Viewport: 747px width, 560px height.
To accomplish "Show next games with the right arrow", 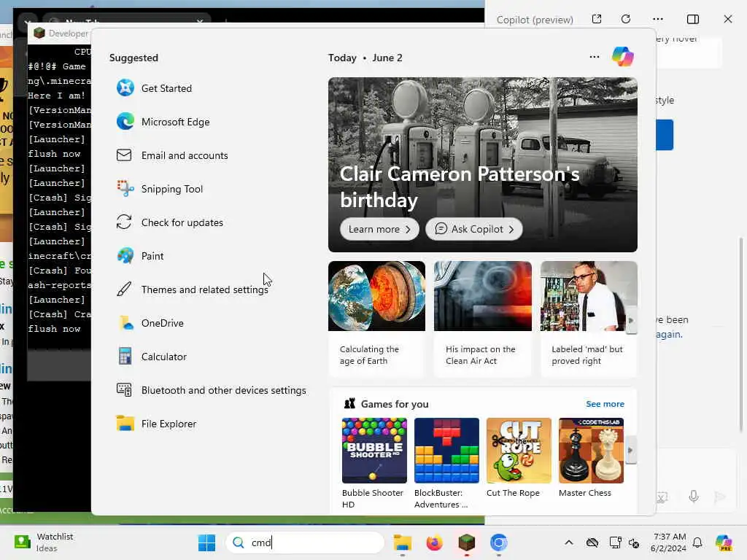I will pos(630,450).
